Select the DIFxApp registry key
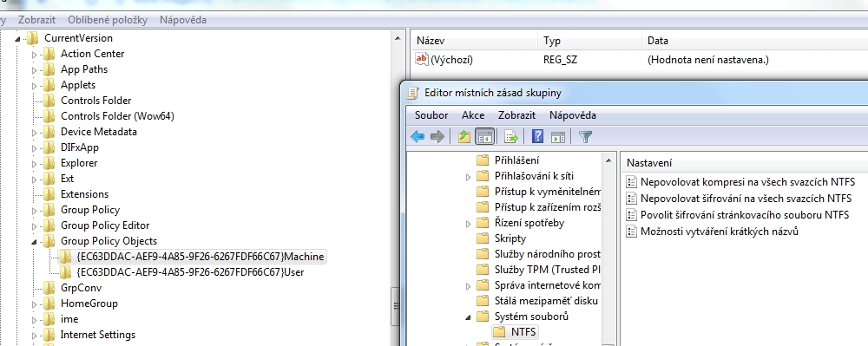Screen dimensions: 868x346 (80, 147)
